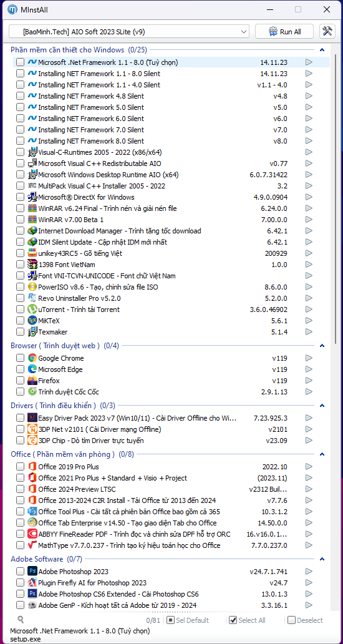Click the Internet Download Manager icon
343x644 pixels.
(x=32, y=231)
